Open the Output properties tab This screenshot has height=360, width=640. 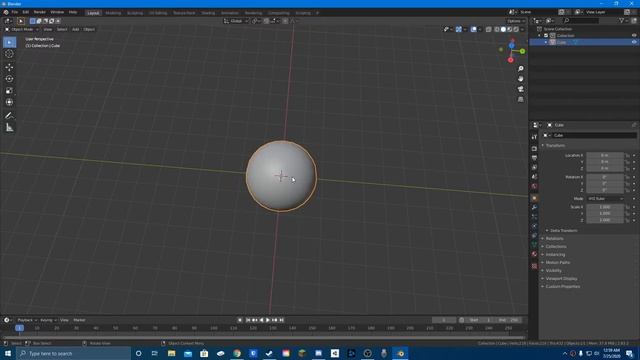[534, 158]
